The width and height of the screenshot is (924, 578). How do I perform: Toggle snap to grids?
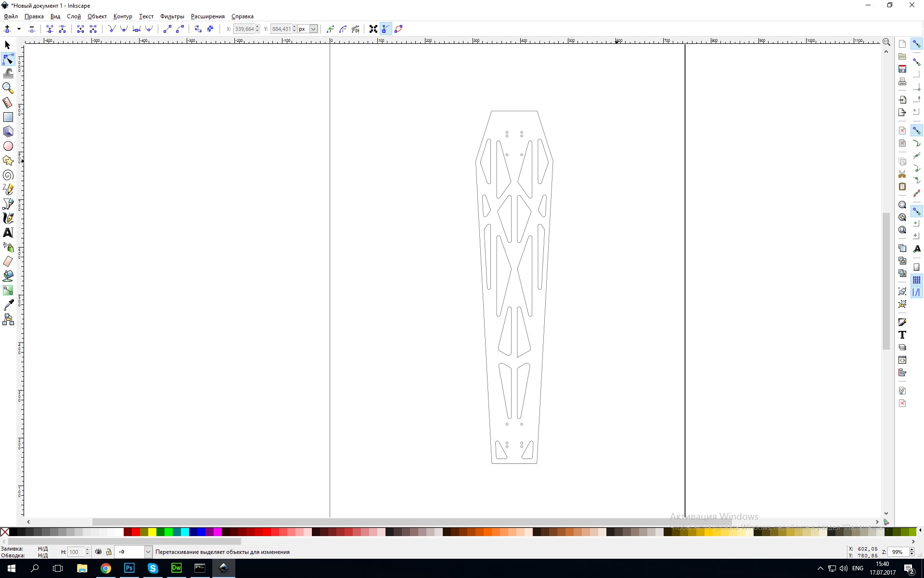point(917,280)
